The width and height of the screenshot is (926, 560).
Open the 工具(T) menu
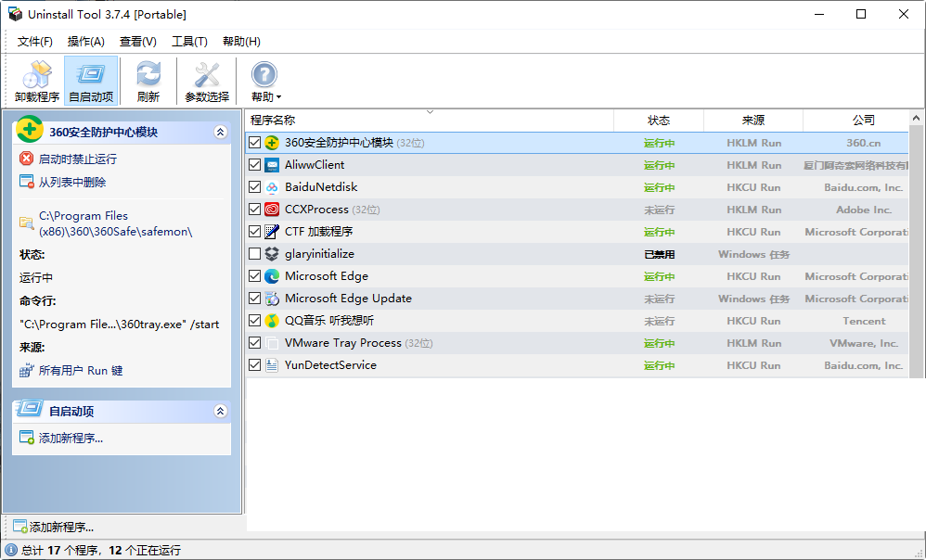[189, 42]
